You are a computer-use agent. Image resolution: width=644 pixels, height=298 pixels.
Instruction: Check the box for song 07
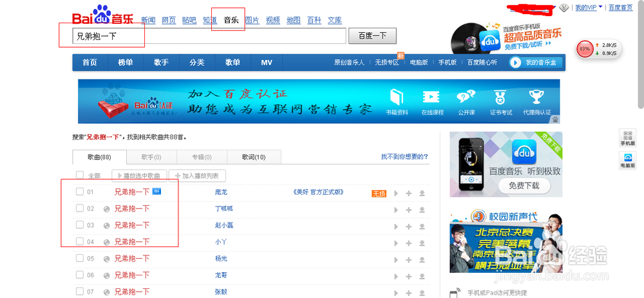pos(80,292)
